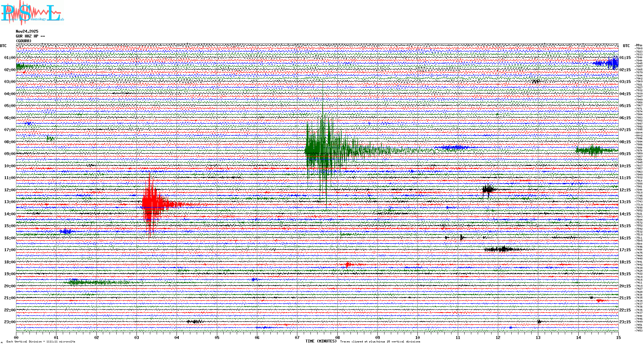Click the (GOURA) station name label
Screen dimensions: 644x346
24,41
